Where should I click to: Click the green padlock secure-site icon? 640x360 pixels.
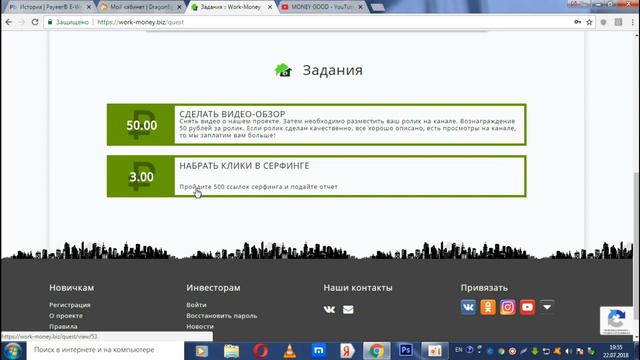50,22
